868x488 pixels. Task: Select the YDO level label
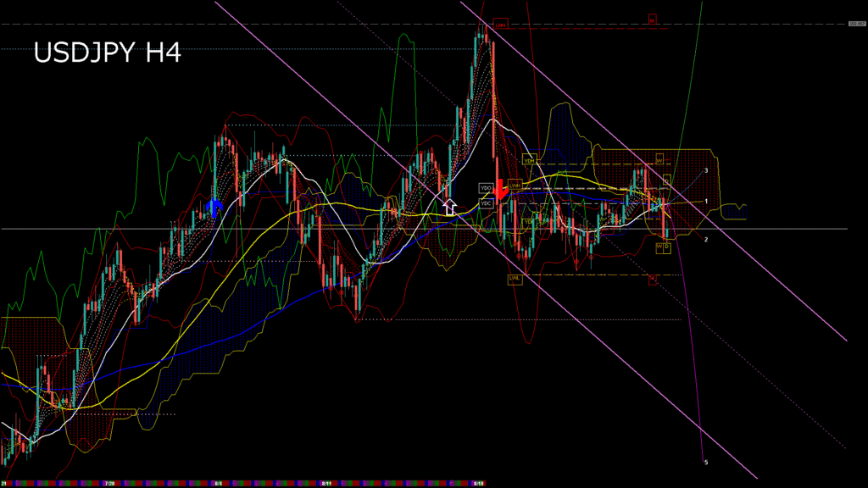(487, 187)
